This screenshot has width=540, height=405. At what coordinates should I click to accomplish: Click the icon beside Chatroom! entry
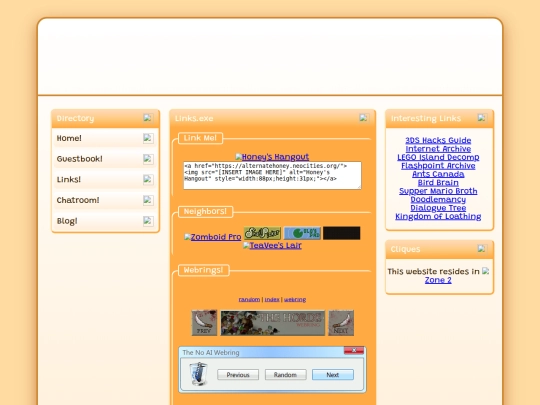click(148, 200)
